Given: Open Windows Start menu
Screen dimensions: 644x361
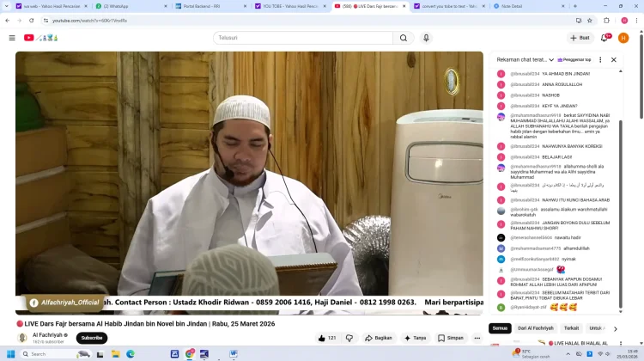Looking at the screenshot, I should tap(10, 354).
